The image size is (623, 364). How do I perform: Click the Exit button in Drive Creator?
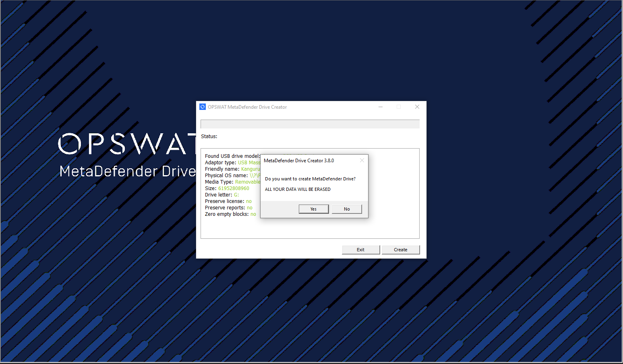pyautogui.click(x=361, y=250)
